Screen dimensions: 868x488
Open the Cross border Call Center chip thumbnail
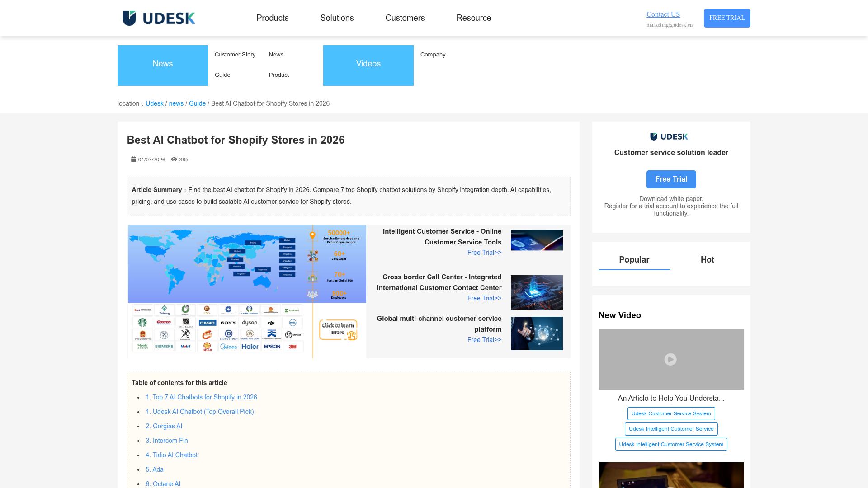click(537, 292)
